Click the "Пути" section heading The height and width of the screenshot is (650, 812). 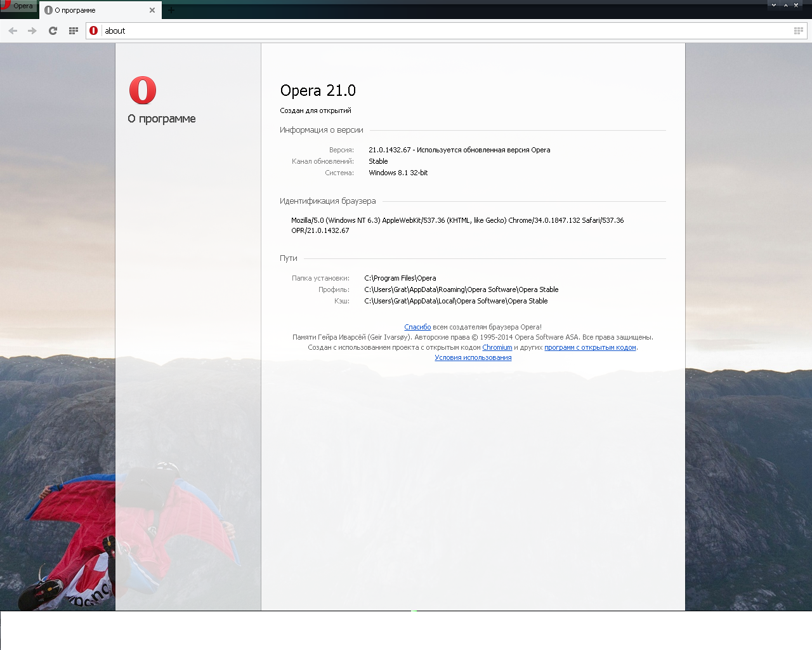click(x=289, y=258)
